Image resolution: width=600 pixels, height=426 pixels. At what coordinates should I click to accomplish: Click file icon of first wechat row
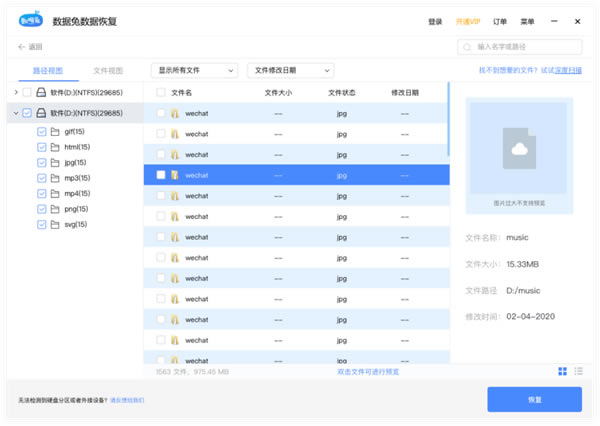[x=175, y=113]
